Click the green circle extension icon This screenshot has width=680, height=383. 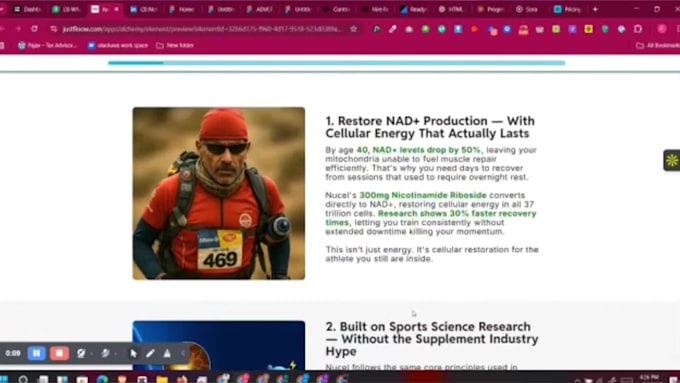[x=425, y=29]
